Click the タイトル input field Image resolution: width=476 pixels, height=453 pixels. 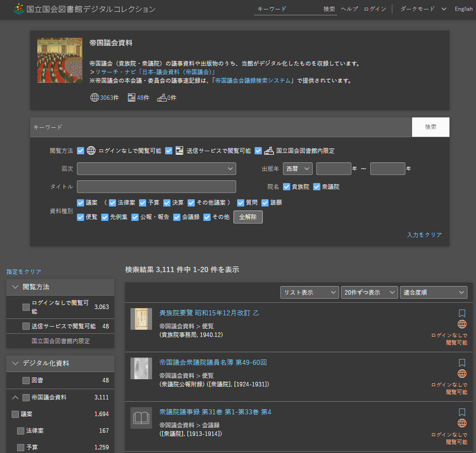(x=156, y=187)
